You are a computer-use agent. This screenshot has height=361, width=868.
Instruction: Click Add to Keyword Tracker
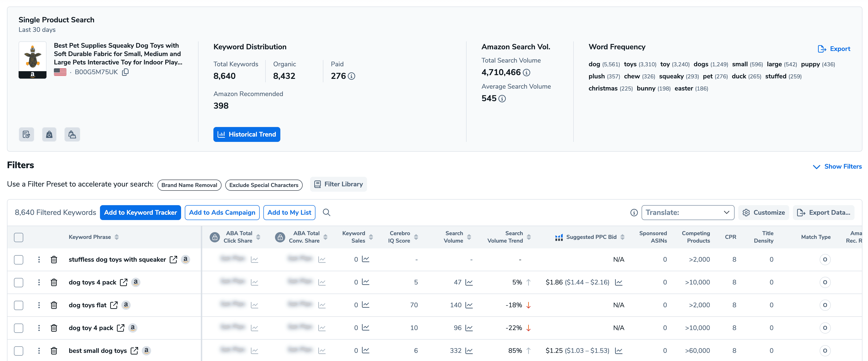pyautogui.click(x=140, y=212)
